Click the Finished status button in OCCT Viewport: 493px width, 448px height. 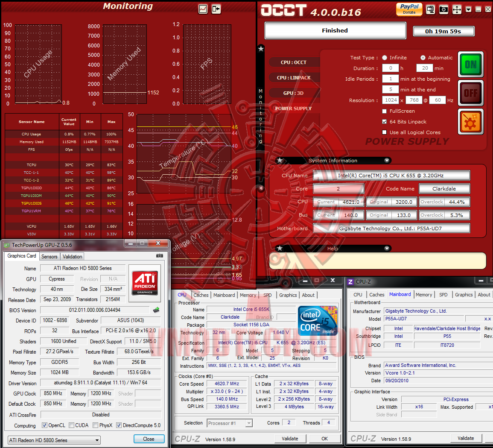pos(335,30)
